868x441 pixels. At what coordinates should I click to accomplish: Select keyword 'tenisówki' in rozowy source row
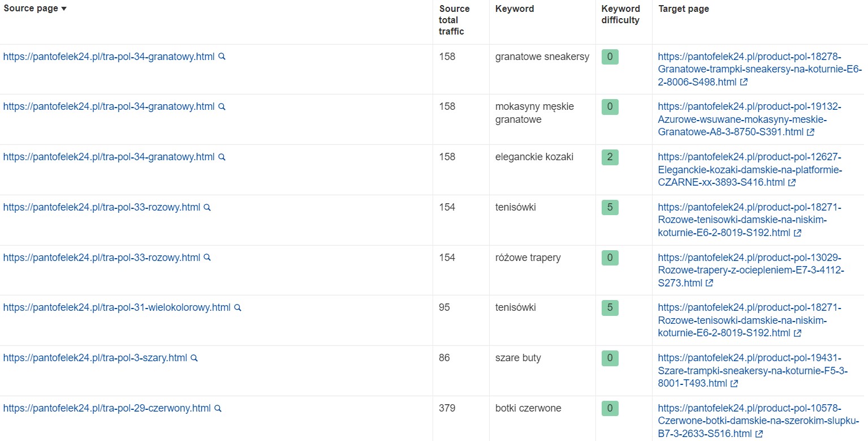[x=516, y=207]
